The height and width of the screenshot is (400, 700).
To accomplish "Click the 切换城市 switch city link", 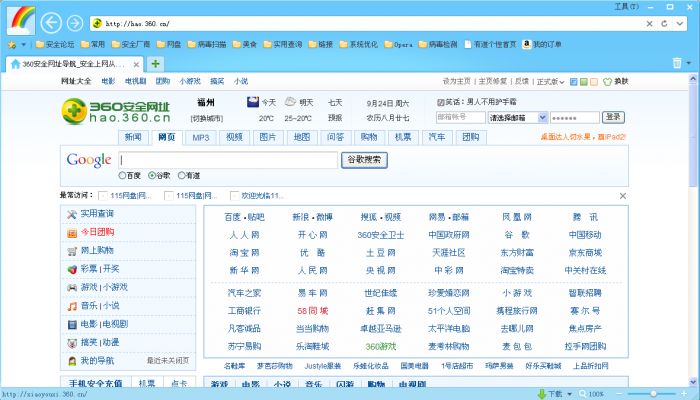I will point(206,118).
